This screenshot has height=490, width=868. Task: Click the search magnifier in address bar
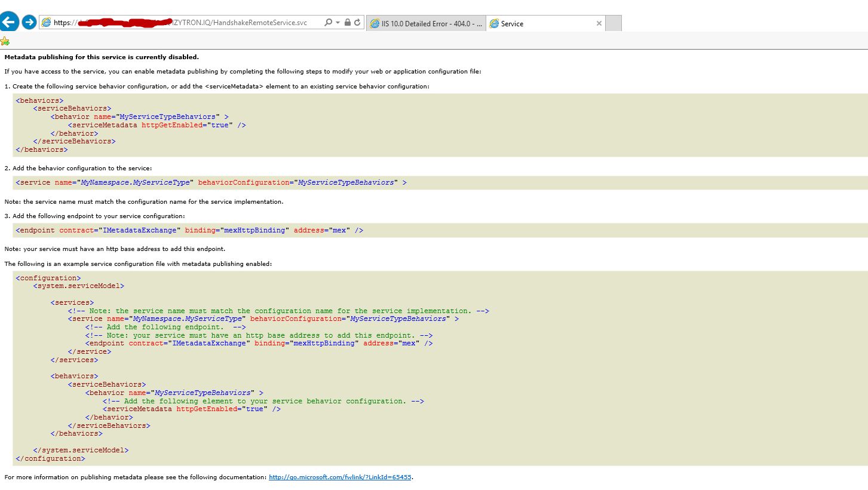[x=328, y=23]
